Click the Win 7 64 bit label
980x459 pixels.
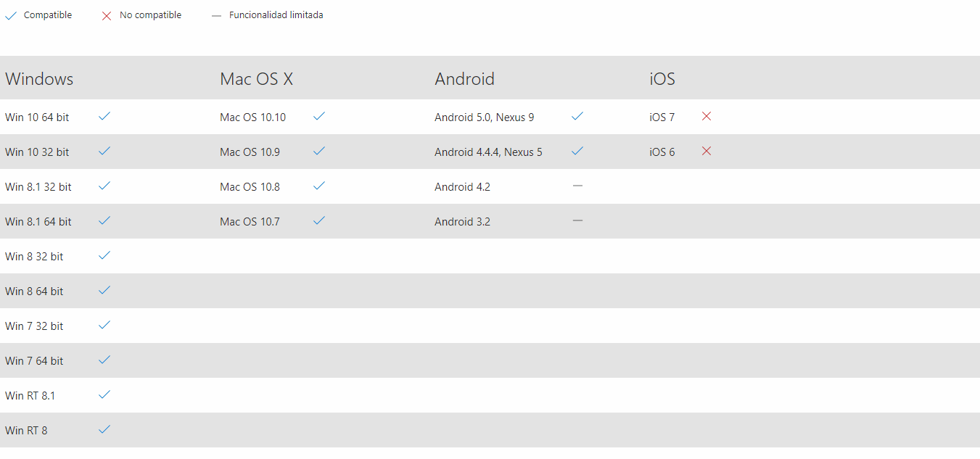click(x=34, y=361)
